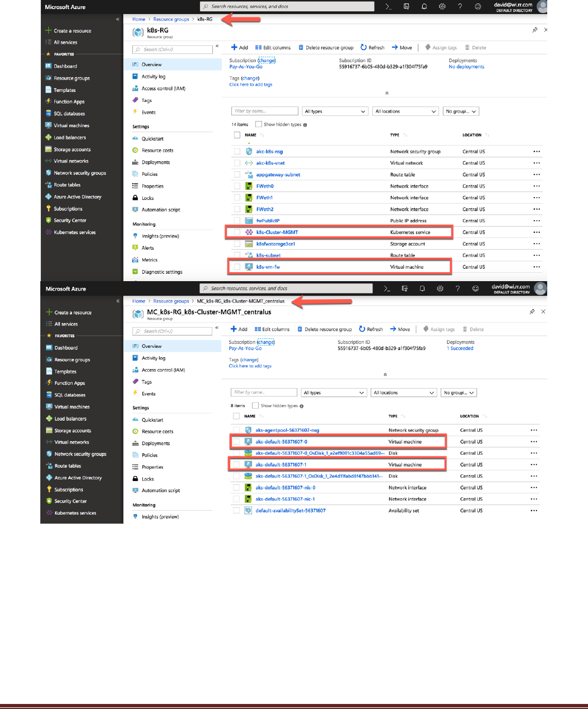The height and width of the screenshot is (709, 588).
Task: Click Add in the k8s-RG toolbar
Action: pyautogui.click(x=240, y=48)
